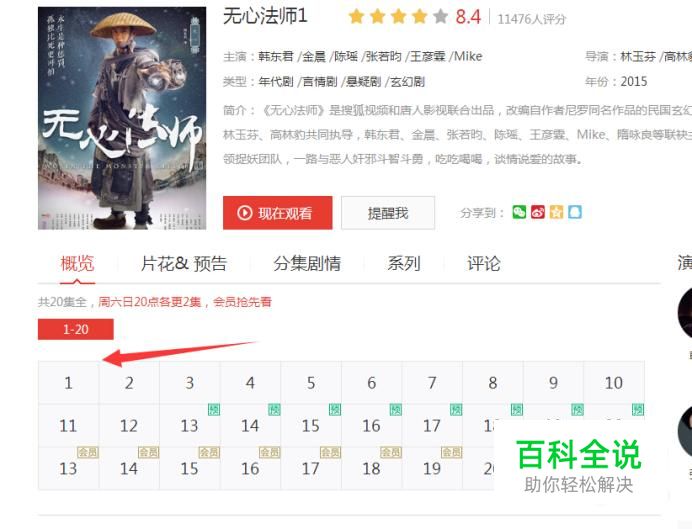Open episode 10 in the grid

(614, 383)
